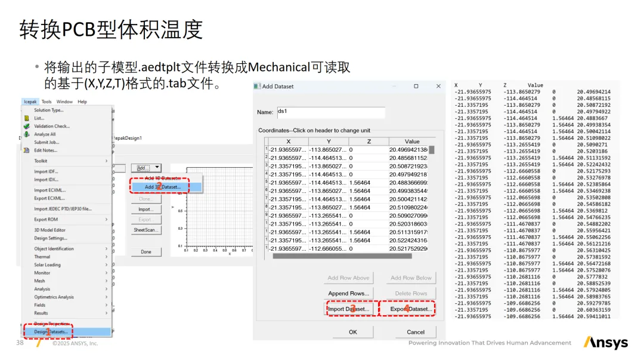Expand Optimetrics Analysis submenu arrow
This screenshot has height=363, width=644.
tap(106, 297)
